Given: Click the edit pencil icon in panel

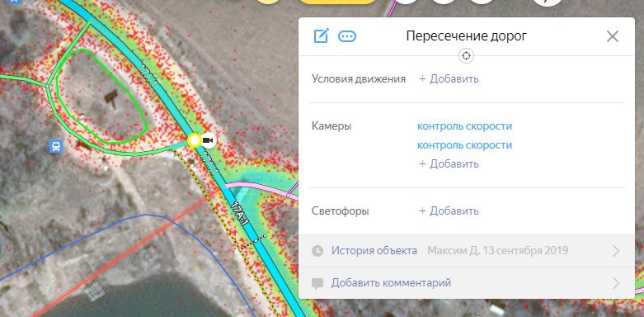Looking at the screenshot, I should coord(322,36).
